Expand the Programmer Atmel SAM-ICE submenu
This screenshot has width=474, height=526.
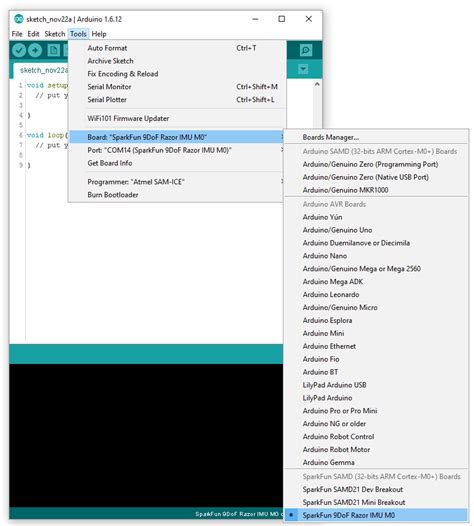point(177,182)
